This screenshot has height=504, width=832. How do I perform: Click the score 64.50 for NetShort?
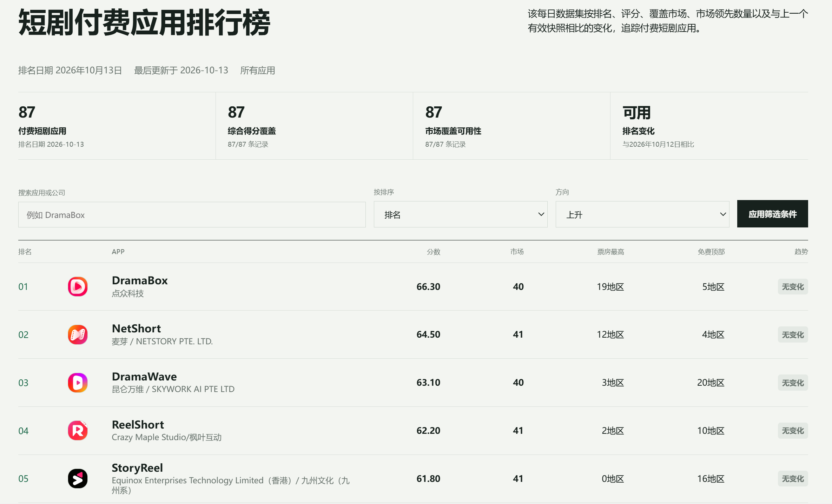click(428, 334)
